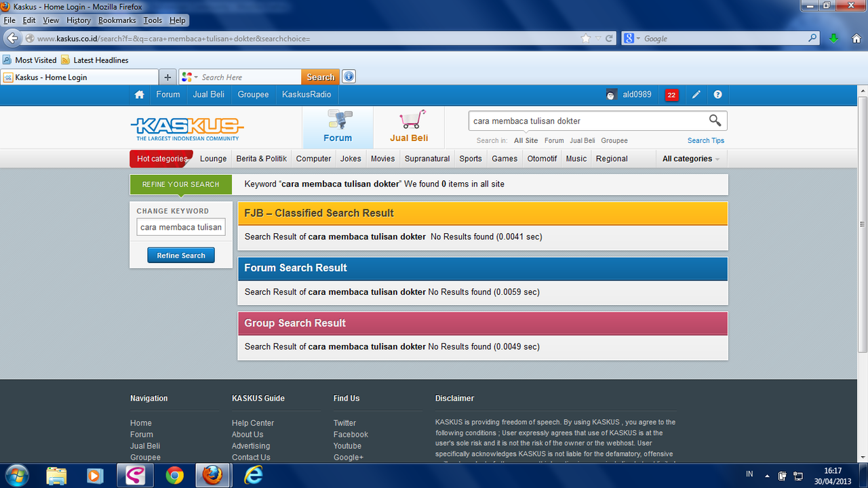This screenshot has height=488, width=868.
Task: Expand the All categories dropdown
Action: (691, 159)
